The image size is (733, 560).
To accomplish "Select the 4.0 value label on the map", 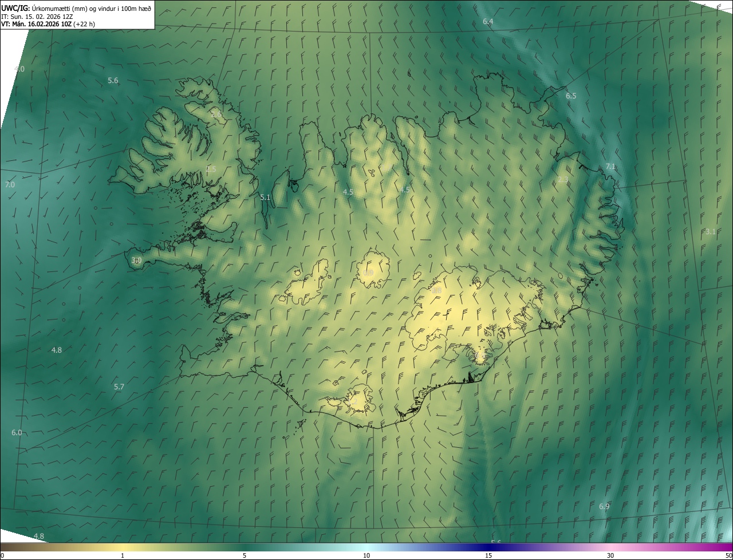I will [19, 69].
